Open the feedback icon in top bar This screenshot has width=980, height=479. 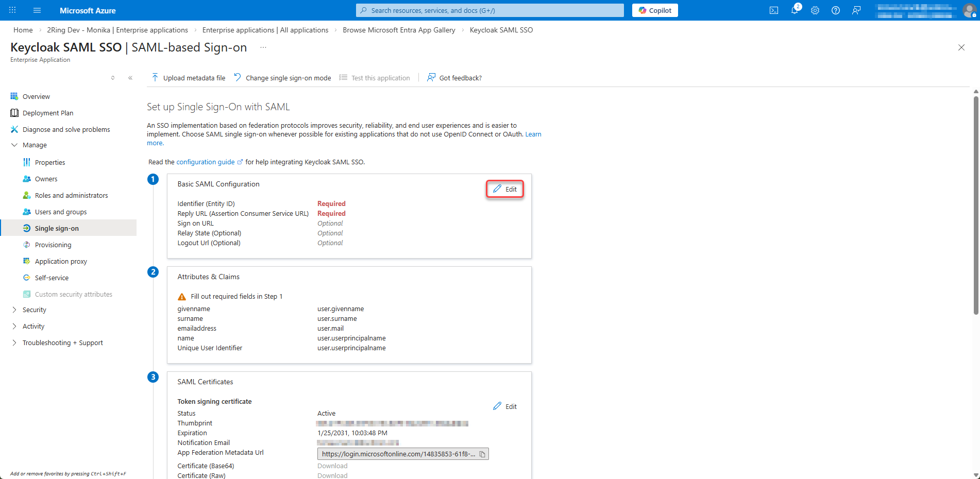pos(856,10)
